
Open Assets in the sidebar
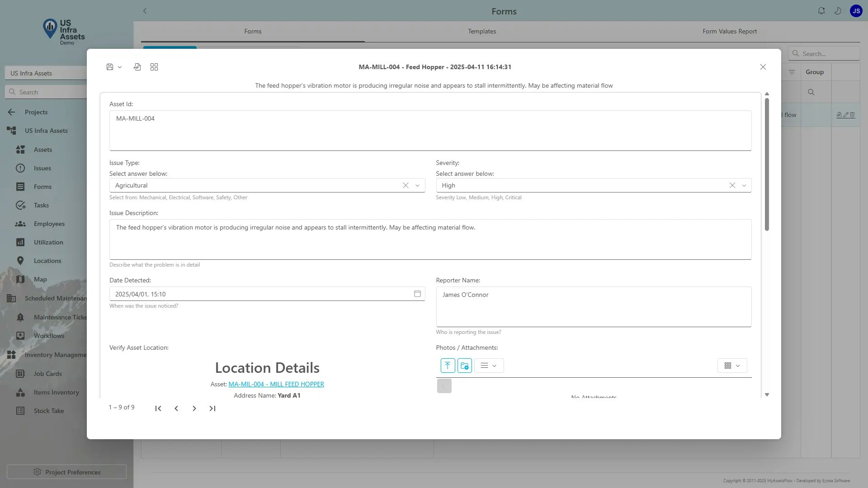43,150
